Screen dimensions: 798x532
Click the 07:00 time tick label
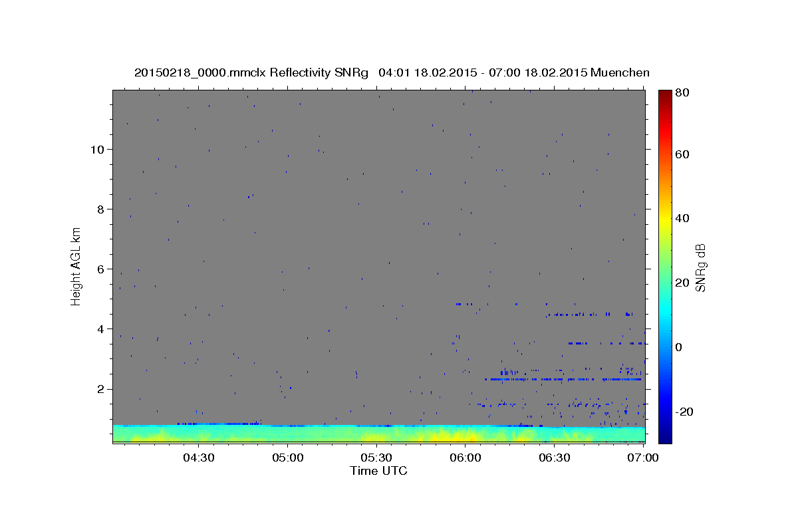click(x=643, y=458)
